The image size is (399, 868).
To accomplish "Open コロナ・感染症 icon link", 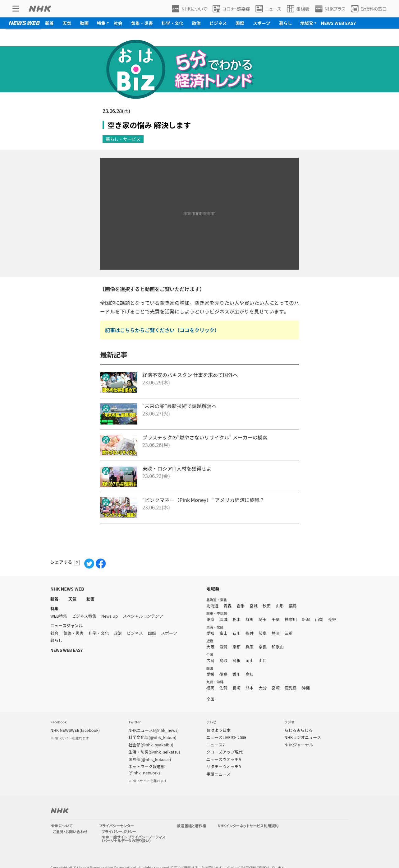I will [x=231, y=9].
